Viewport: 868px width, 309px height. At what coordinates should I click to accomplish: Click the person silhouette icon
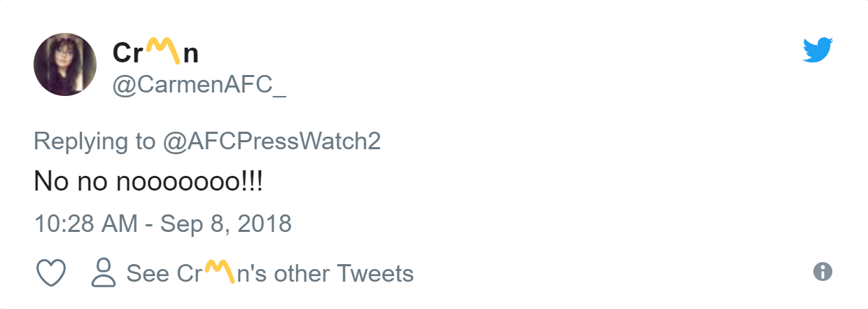(104, 273)
